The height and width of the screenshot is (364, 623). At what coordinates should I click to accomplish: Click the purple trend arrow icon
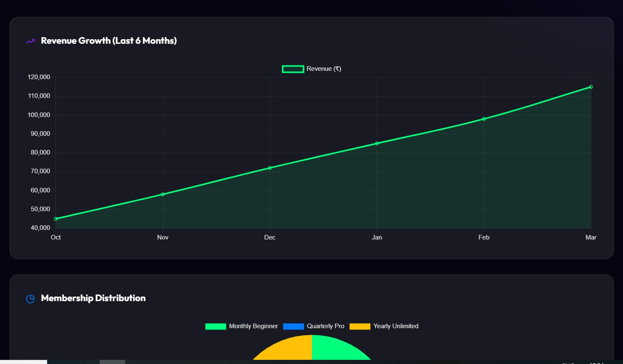[x=30, y=41]
